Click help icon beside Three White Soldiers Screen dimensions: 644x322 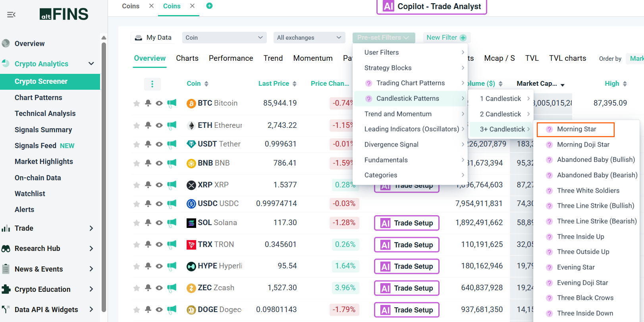[550, 191]
